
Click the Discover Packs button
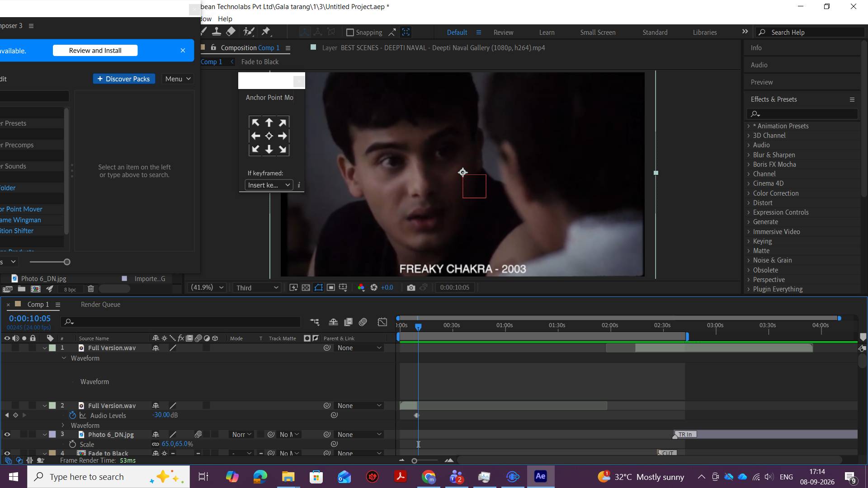pos(124,79)
